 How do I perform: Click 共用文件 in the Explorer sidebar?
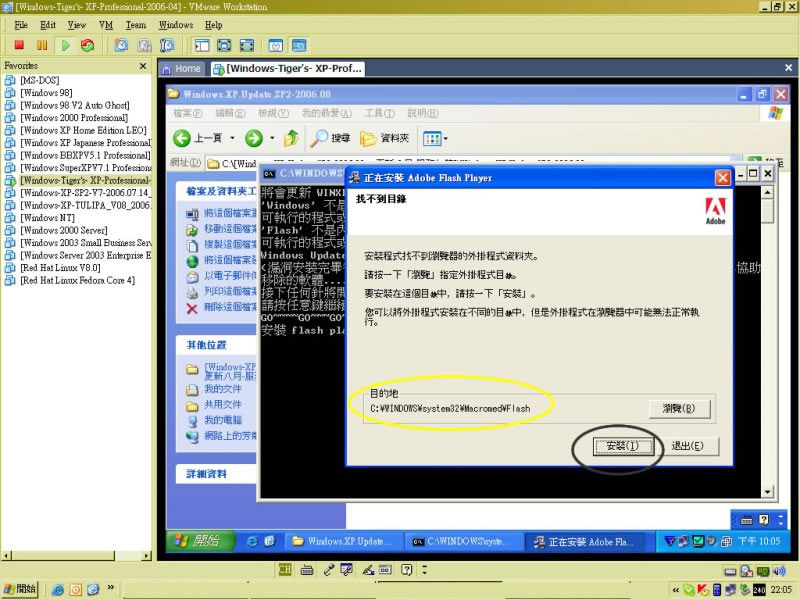[x=223, y=405]
